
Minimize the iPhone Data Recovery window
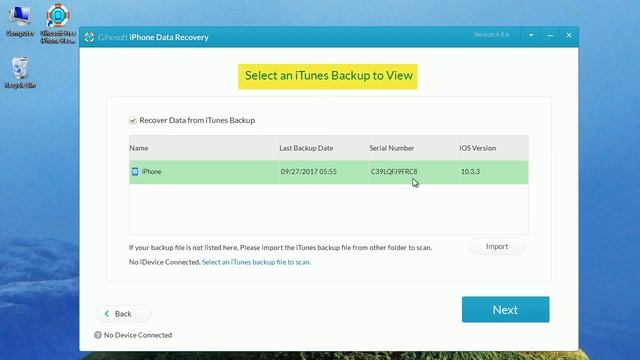tap(550, 36)
